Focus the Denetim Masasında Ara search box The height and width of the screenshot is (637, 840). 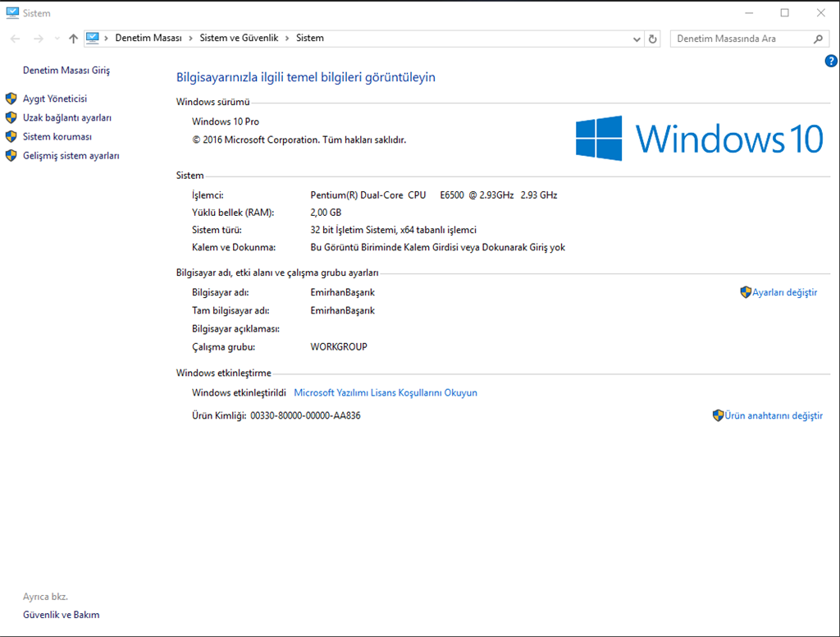point(738,39)
